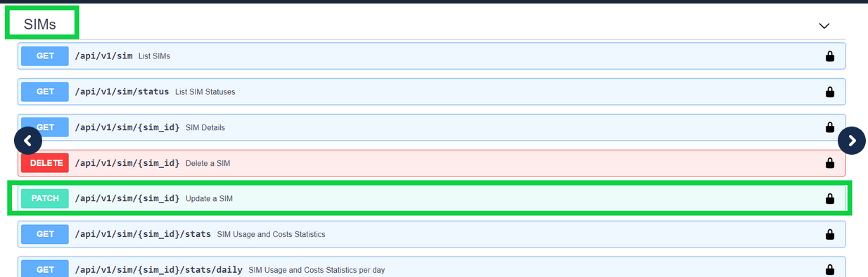868x277 pixels.
Task: Click the lock icon on Update a SIM row
Action: pos(829,198)
